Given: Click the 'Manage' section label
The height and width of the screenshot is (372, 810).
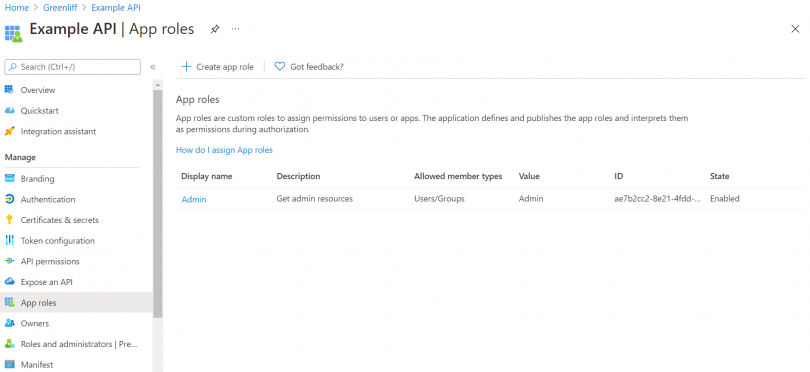Looking at the screenshot, I should tap(20, 157).
